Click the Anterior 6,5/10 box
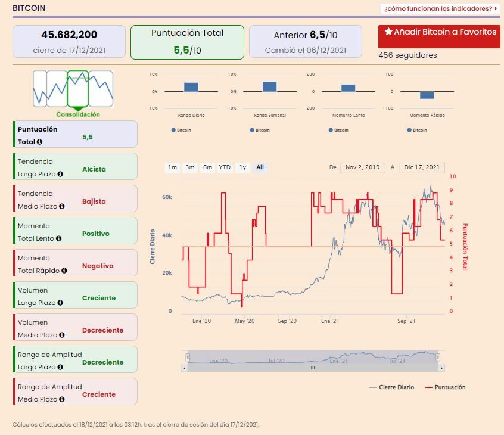504x435 pixels. (x=306, y=42)
